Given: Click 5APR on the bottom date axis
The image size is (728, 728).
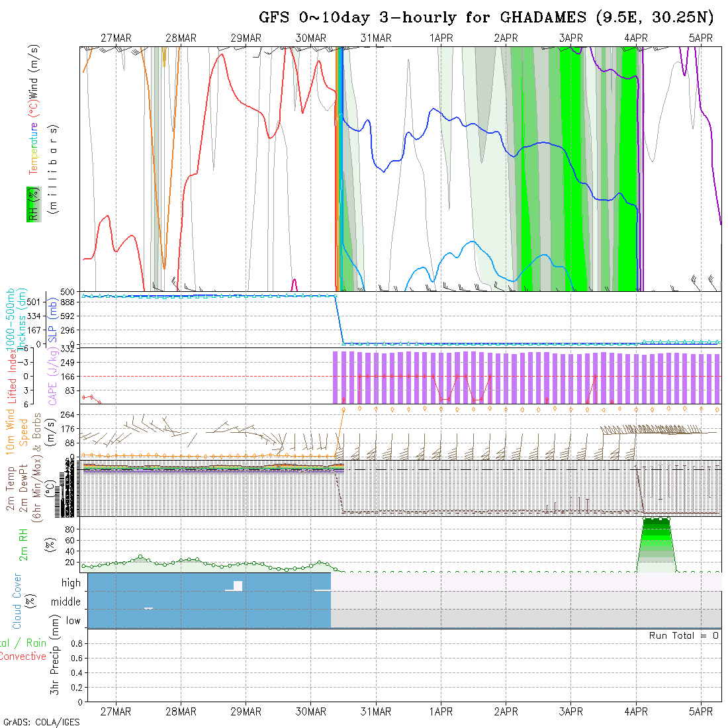Looking at the screenshot, I should point(701,711).
